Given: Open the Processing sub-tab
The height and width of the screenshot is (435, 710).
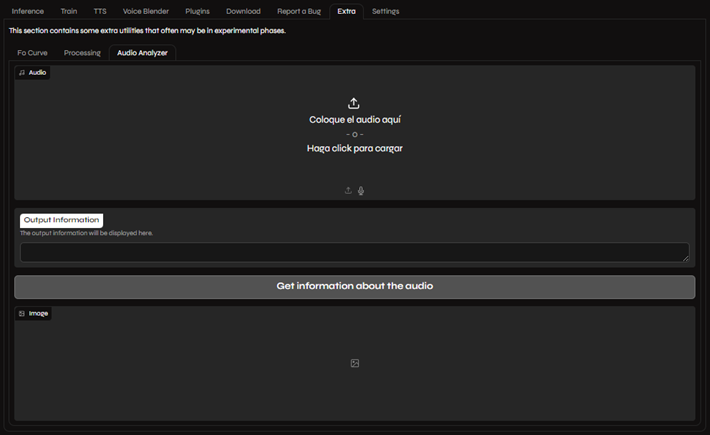Looking at the screenshot, I should tap(82, 53).
